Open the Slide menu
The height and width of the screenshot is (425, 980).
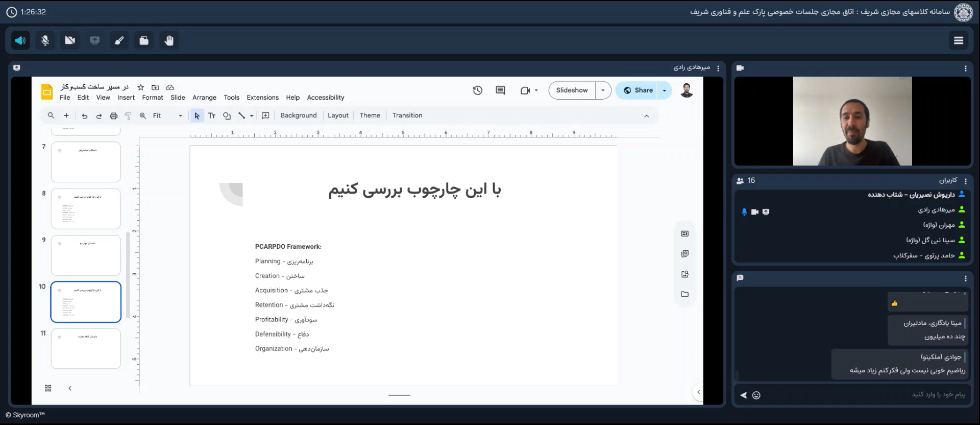click(x=178, y=98)
